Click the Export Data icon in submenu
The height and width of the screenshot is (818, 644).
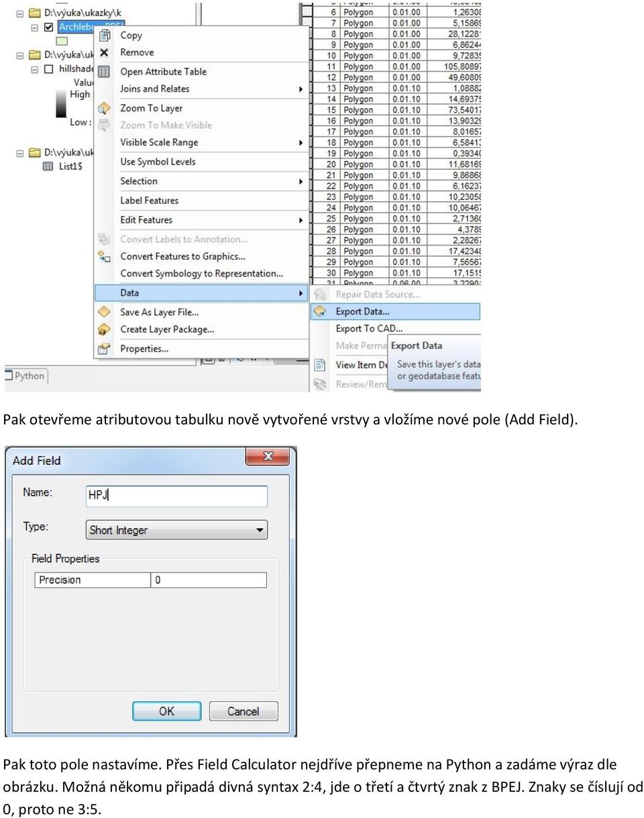point(321,311)
